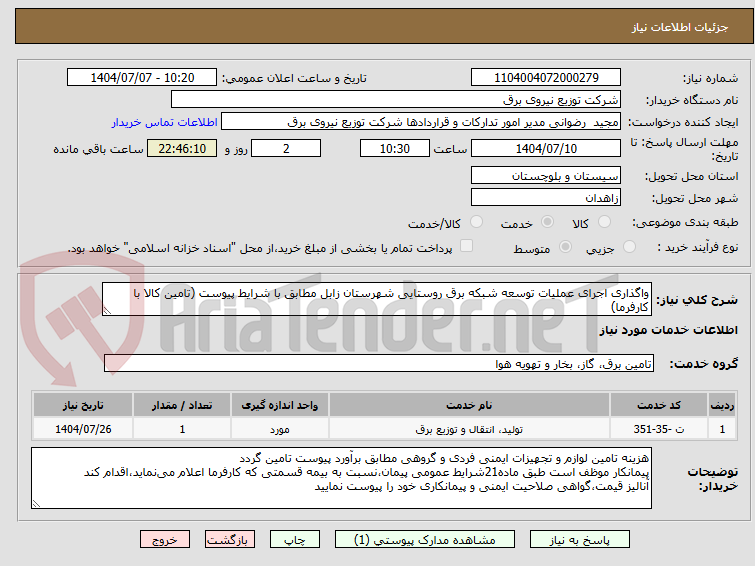Click the need date cell 1404/07/26
The image size is (755, 566).
[83, 429]
